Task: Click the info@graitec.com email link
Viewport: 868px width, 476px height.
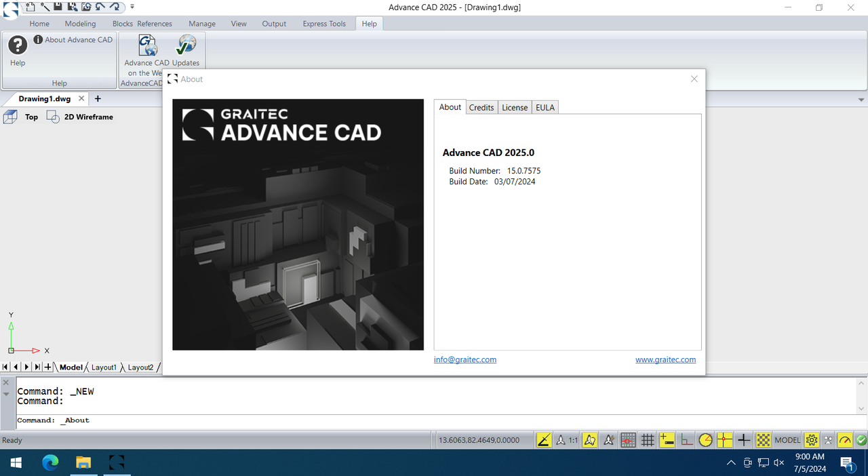Action: tap(465, 360)
